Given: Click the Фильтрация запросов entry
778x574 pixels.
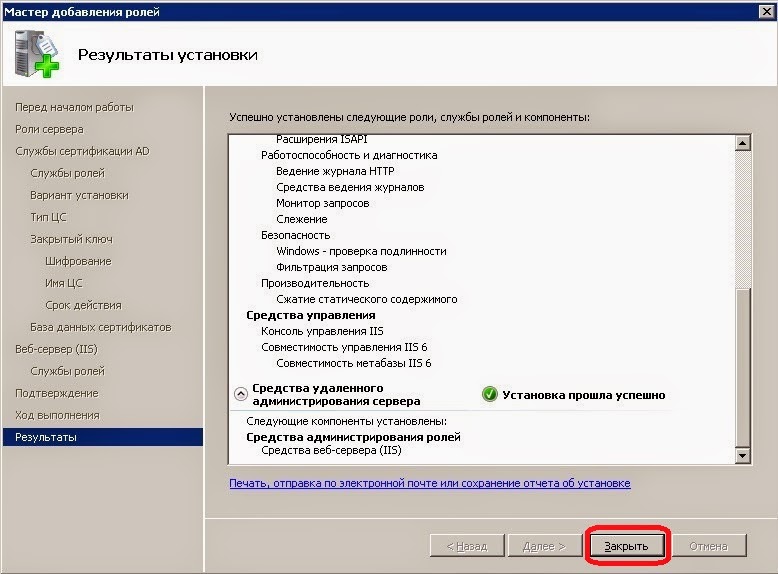Looking at the screenshot, I should pos(331,267).
